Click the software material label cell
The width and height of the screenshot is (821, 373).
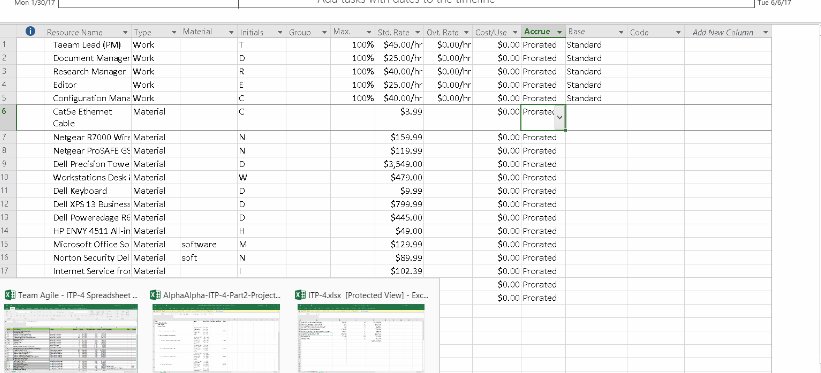208,244
